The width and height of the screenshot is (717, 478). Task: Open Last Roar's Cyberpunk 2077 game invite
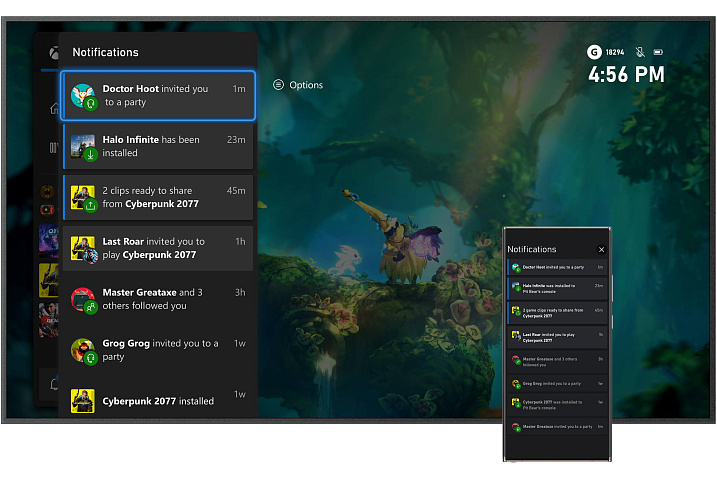158,248
